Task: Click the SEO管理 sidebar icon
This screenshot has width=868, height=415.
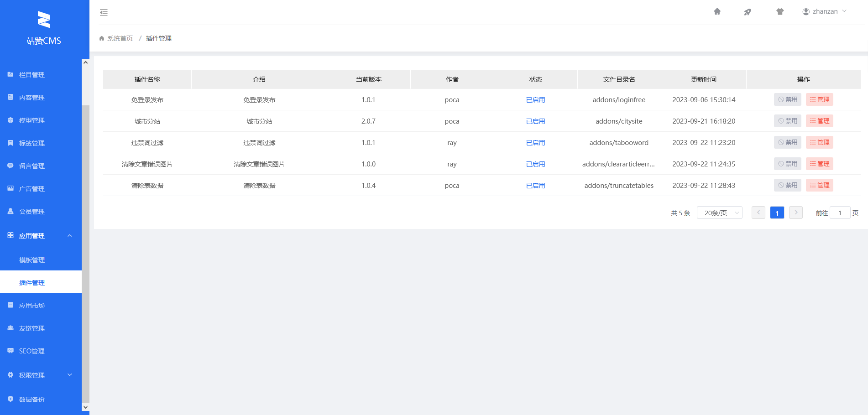Action: [x=10, y=351]
